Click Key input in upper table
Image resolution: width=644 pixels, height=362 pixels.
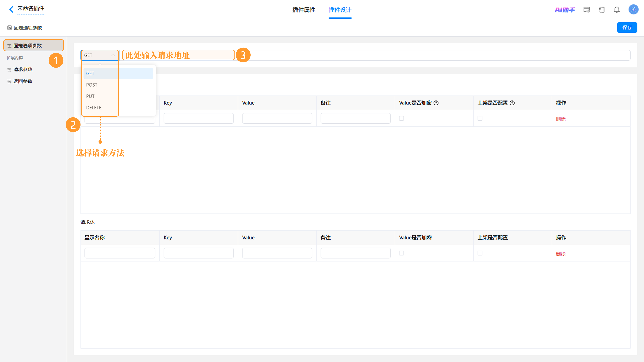pyautogui.click(x=199, y=118)
